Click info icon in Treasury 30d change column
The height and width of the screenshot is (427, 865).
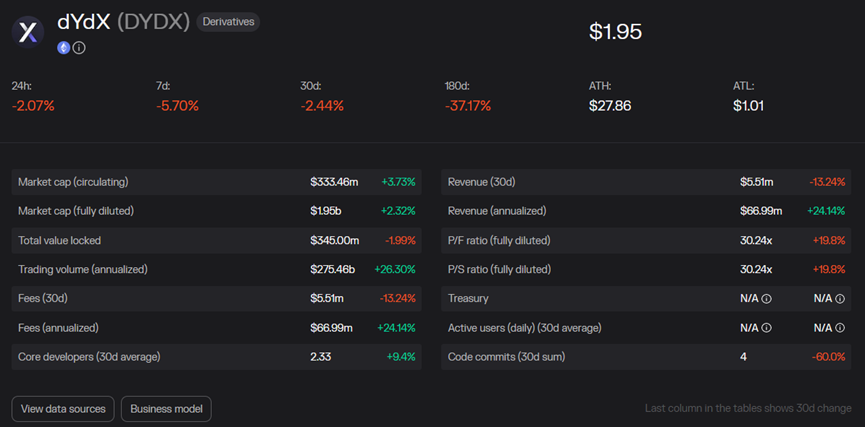coord(840,298)
